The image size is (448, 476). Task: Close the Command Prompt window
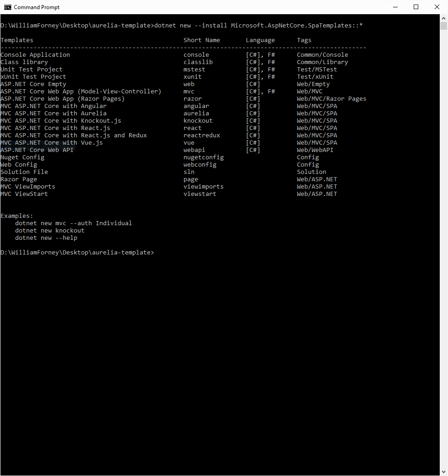click(x=437, y=7)
